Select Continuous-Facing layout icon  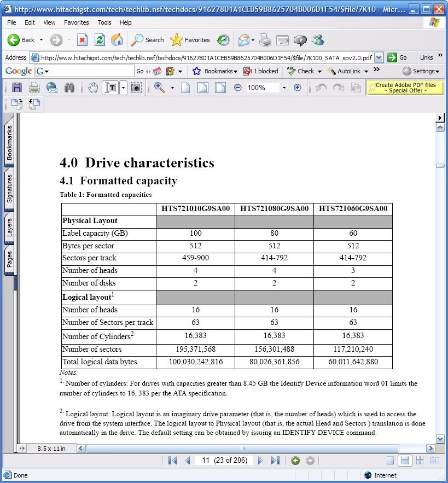pyautogui.click(x=420, y=461)
